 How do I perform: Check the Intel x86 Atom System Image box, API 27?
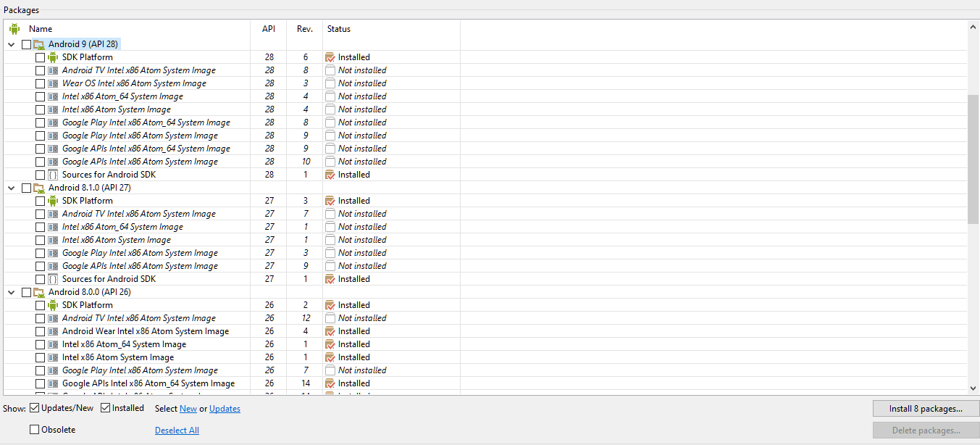[x=41, y=240]
